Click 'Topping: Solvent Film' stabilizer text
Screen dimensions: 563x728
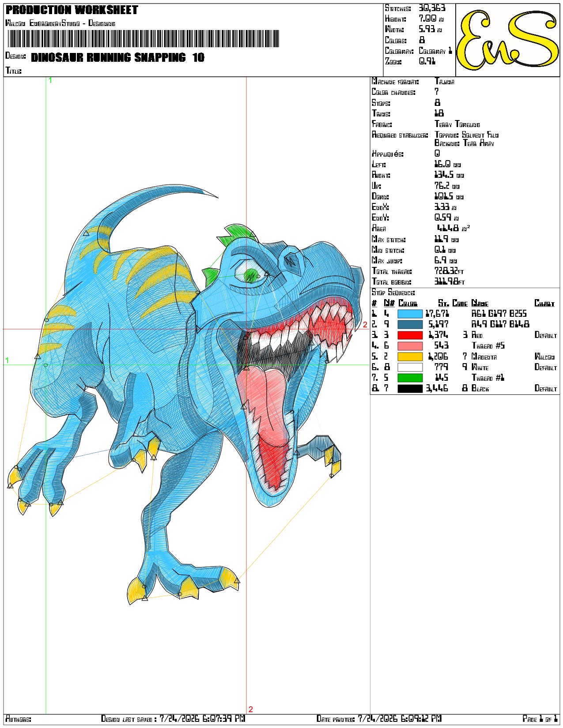click(x=466, y=135)
